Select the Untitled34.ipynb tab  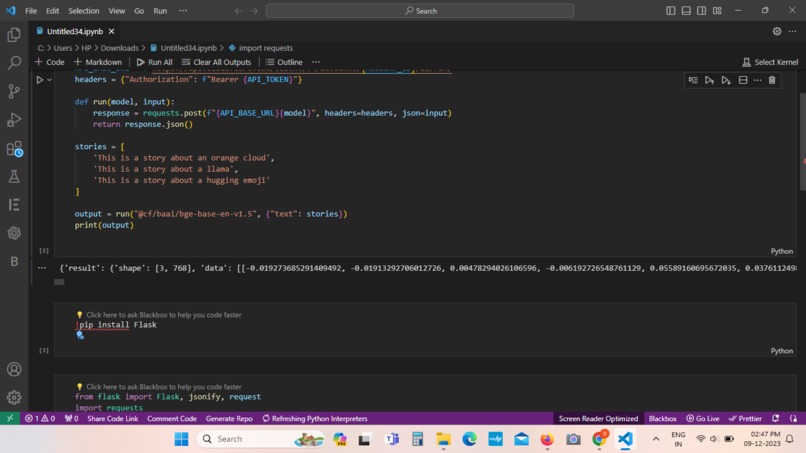click(x=75, y=31)
